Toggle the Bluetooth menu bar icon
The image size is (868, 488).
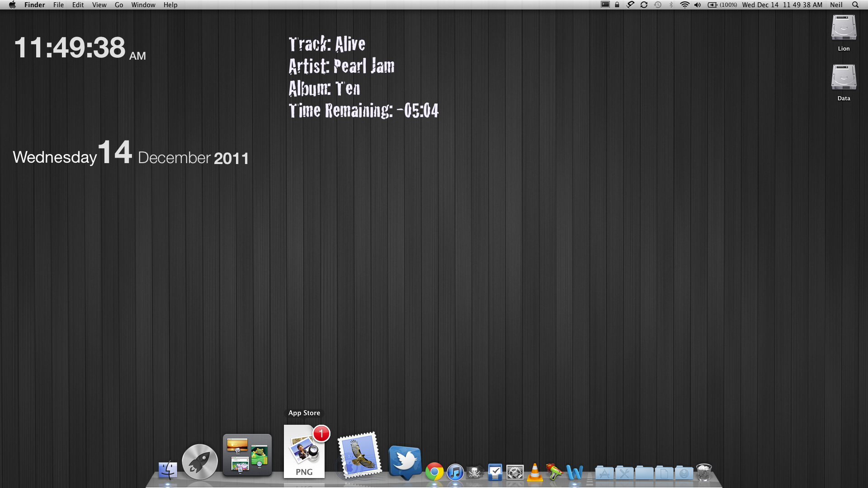(x=671, y=5)
